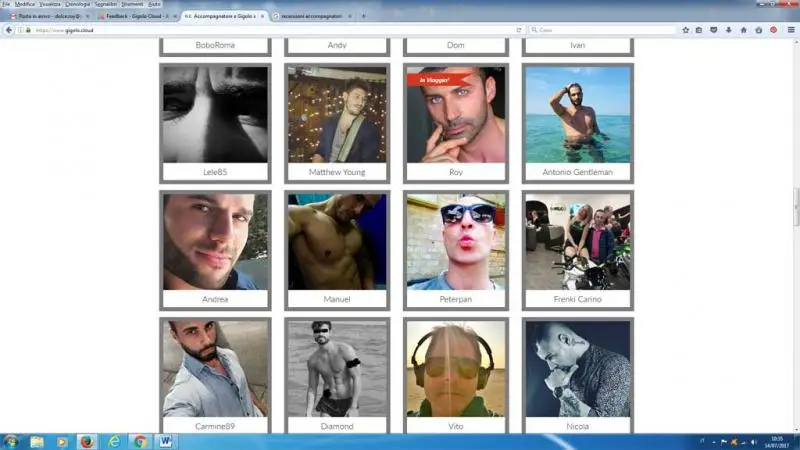The image size is (800, 450).
Task: Click in the browser search field
Action: pyautogui.click(x=600, y=30)
